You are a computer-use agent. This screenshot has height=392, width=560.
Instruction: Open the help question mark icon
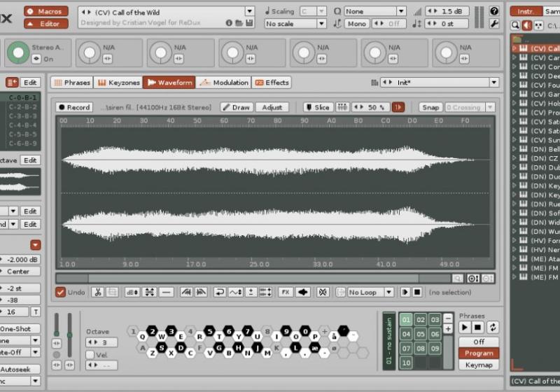(x=494, y=11)
